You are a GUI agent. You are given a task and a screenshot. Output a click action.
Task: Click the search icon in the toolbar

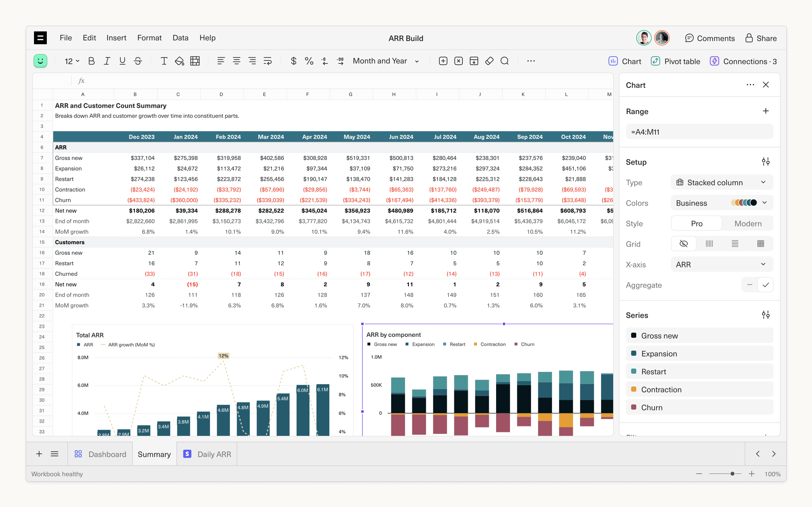click(x=505, y=61)
